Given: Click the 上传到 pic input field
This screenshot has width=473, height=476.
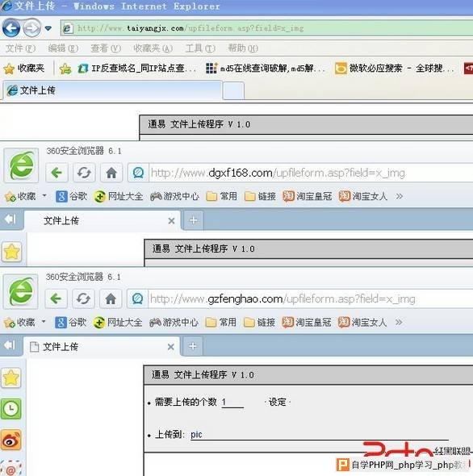Looking at the screenshot, I should point(319,434).
